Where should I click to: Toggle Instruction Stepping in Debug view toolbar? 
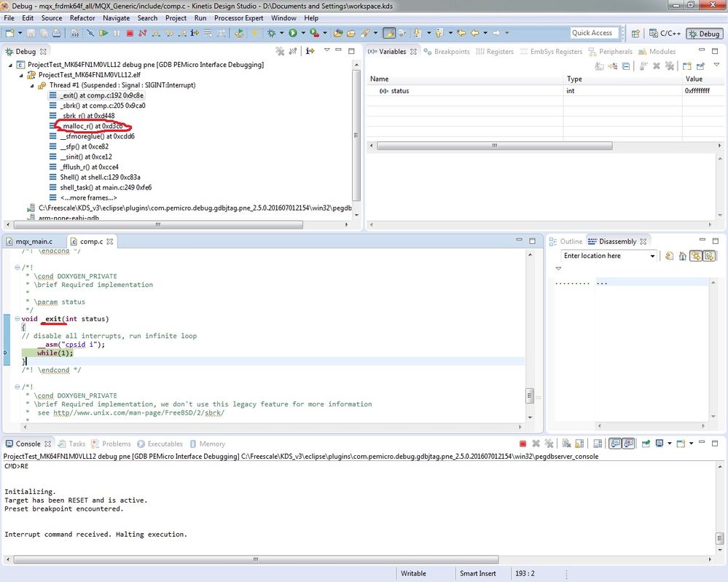coord(310,51)
